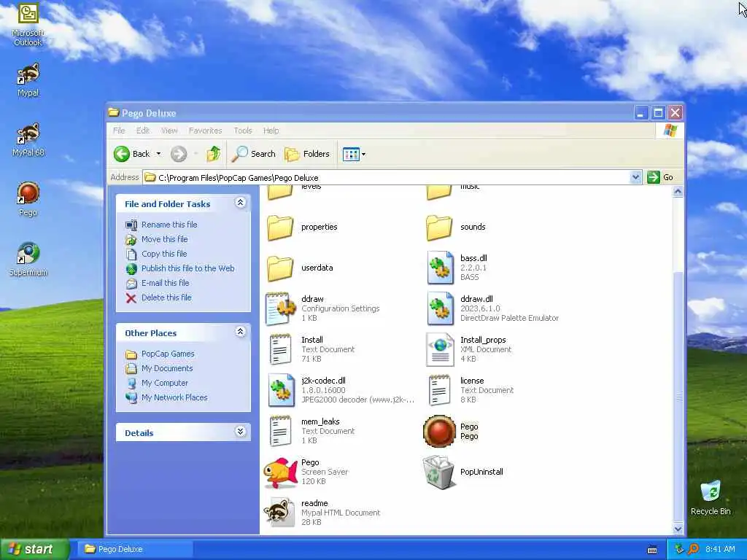Expand the Details panel
This screenshot has width=747, height=560.
241,432
